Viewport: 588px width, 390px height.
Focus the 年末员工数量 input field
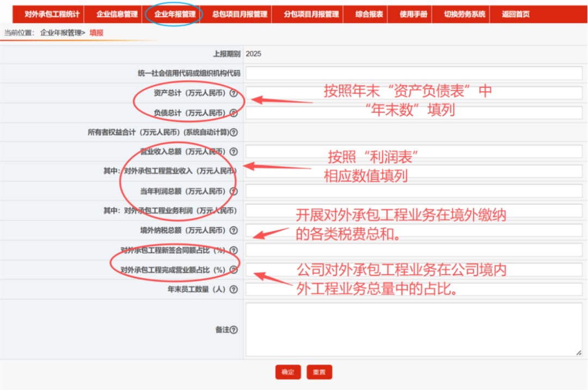coord(414,290)
